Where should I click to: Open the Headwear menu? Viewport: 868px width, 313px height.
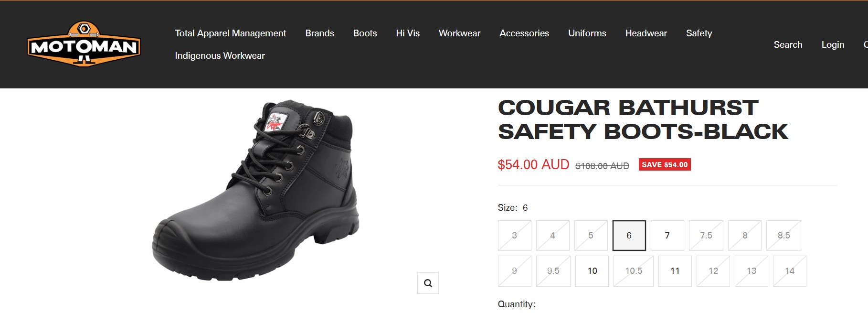646,33
